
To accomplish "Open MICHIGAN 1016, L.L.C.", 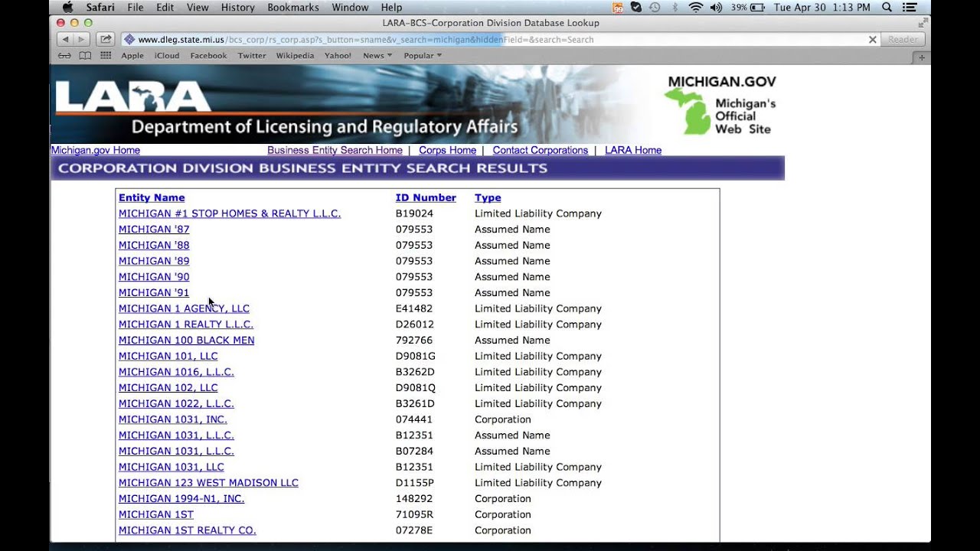I will (176, 372).
